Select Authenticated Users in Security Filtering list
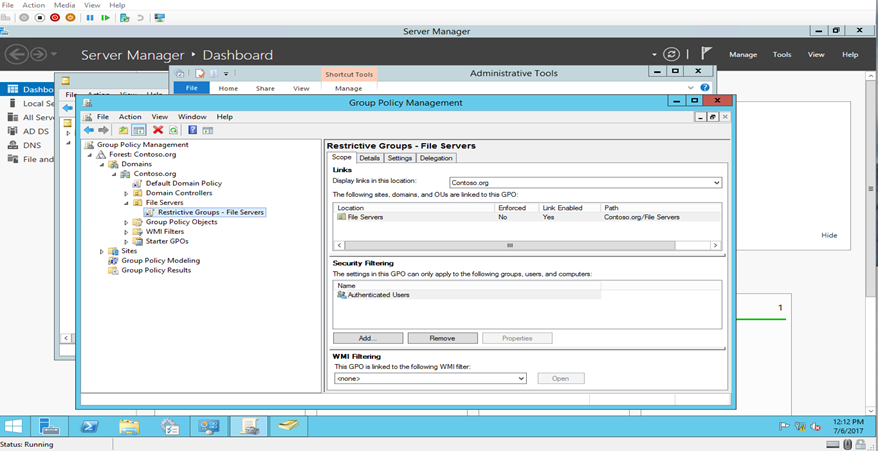 tap(379, 295)
